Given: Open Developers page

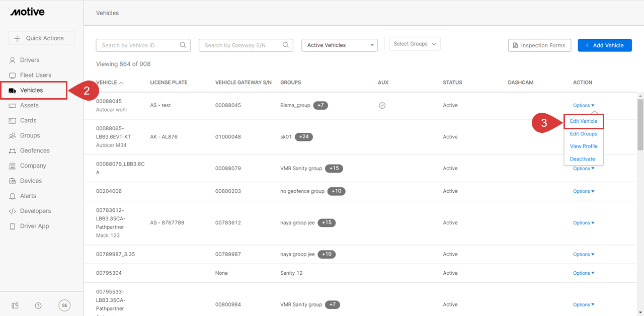Looking at the screenshot, I should (35, 211).
